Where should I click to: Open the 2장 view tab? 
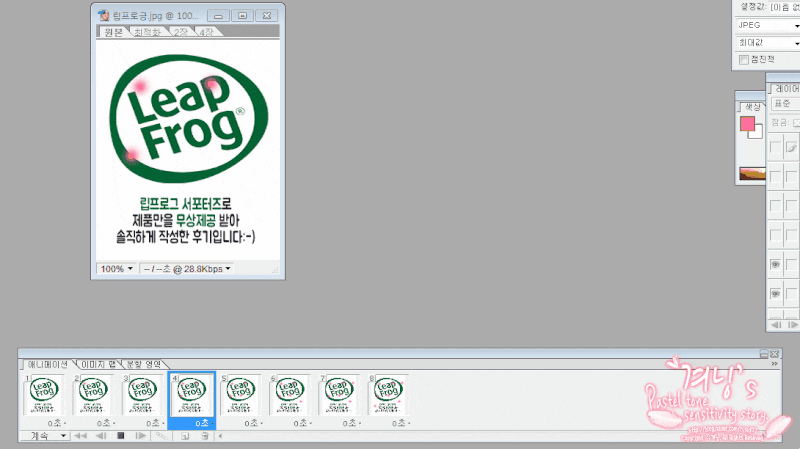click(180, 32)
